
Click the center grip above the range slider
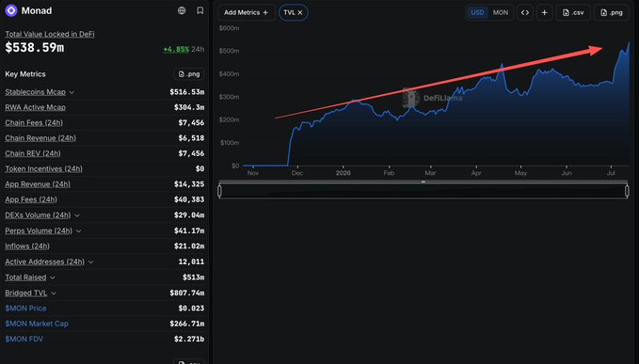(423, 182)
